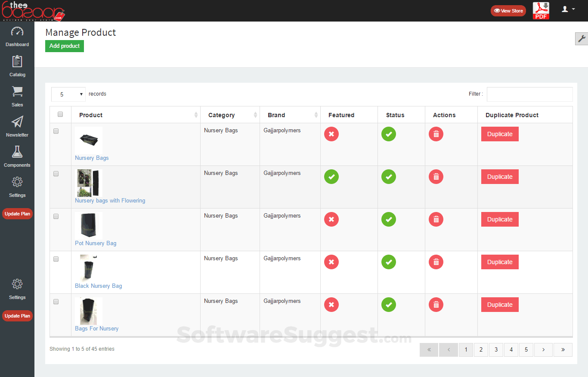
Task: Open the Dashboard gauge icon in sidebar
Action: pyautogui.click(x=17, y=32)
